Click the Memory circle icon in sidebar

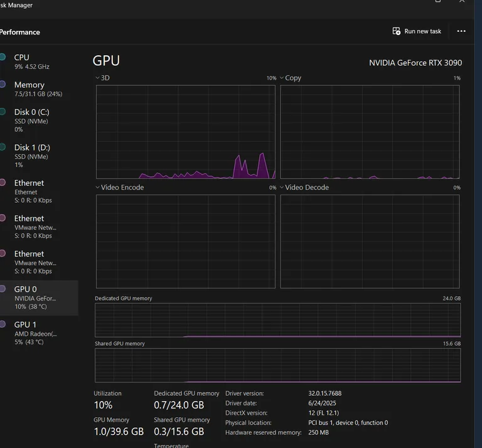pos(3,85)
